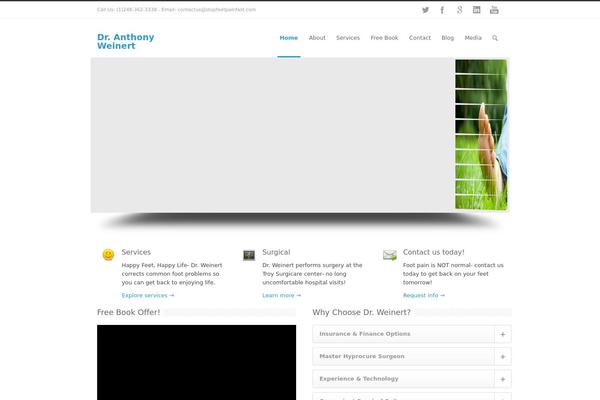Open the Contact menu item

tap(420, 38)
